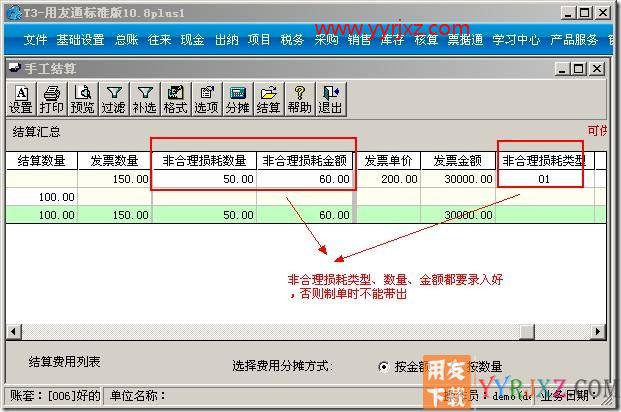Viewport: 621px width, 412px height.
Task: Click the 过滤 (Filter) toolbar icon
Action: [x=114, y=99]
